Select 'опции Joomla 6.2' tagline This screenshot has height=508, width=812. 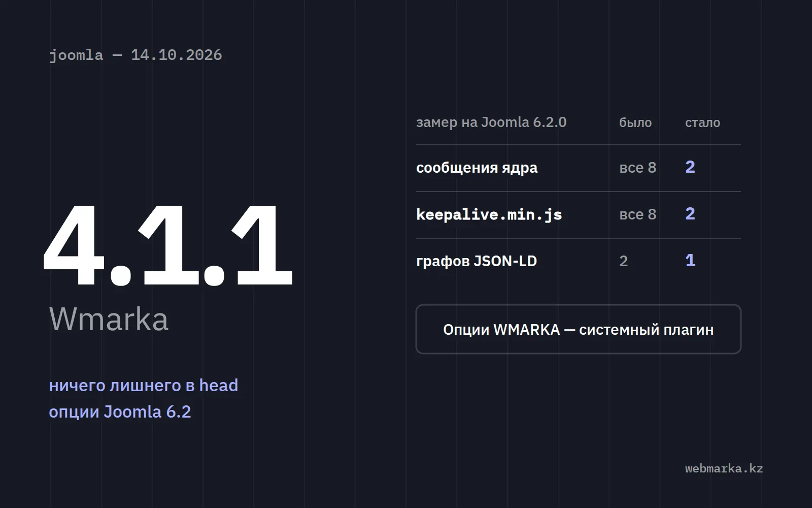click(120, 411)
